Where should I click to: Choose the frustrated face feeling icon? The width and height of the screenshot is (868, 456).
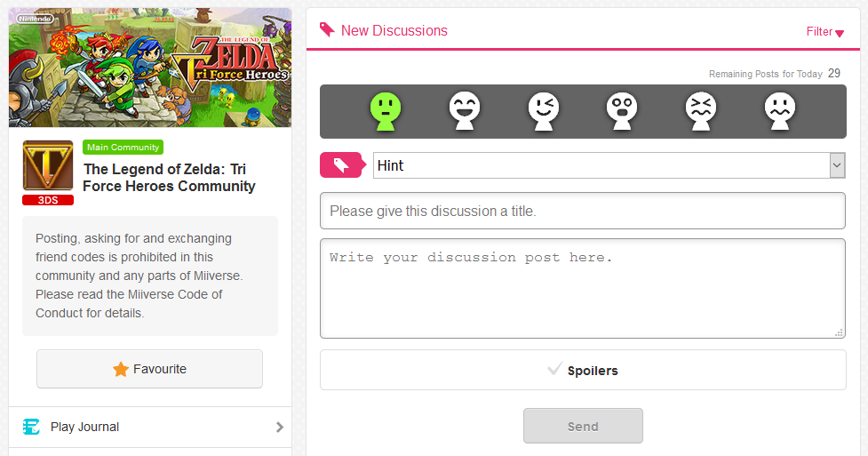coord(701,111)
